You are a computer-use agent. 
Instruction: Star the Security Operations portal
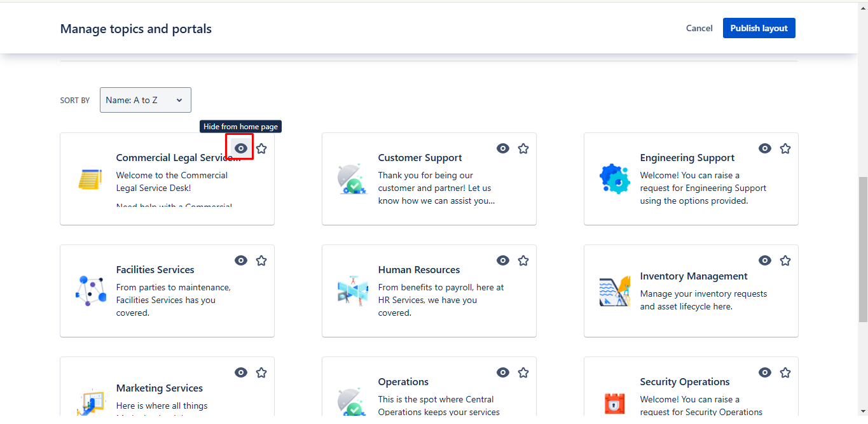[785, 372]
